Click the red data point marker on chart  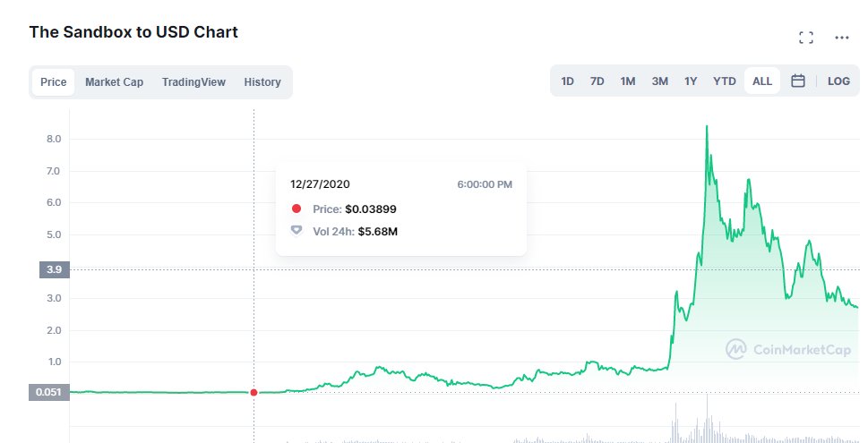coord(254,393)
